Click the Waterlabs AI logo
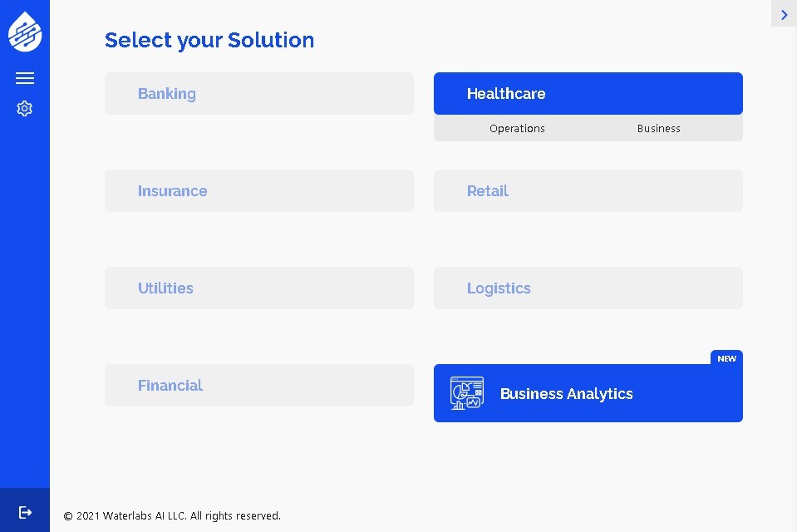Viewport: 797px width, 532px height. coord(25,32)
